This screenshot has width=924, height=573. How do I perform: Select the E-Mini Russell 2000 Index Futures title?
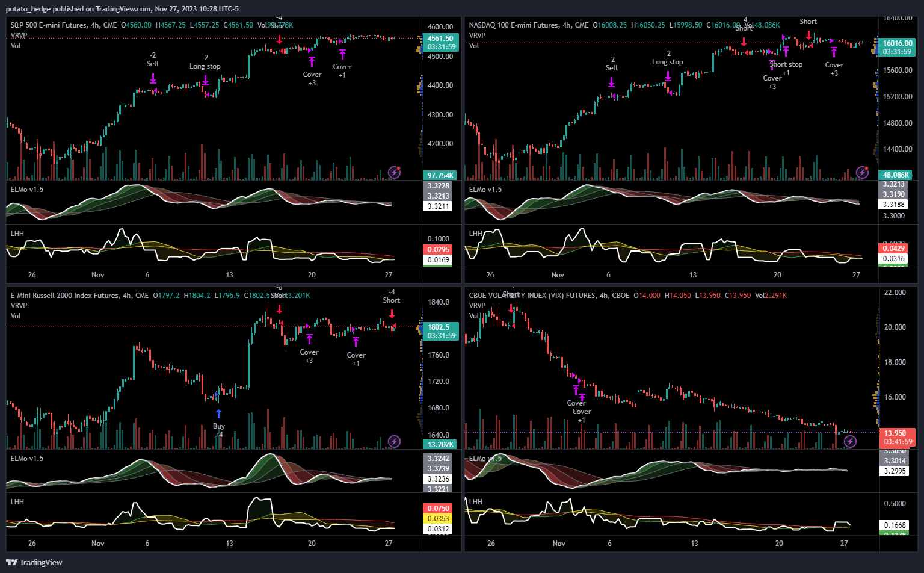click(79, 296)
